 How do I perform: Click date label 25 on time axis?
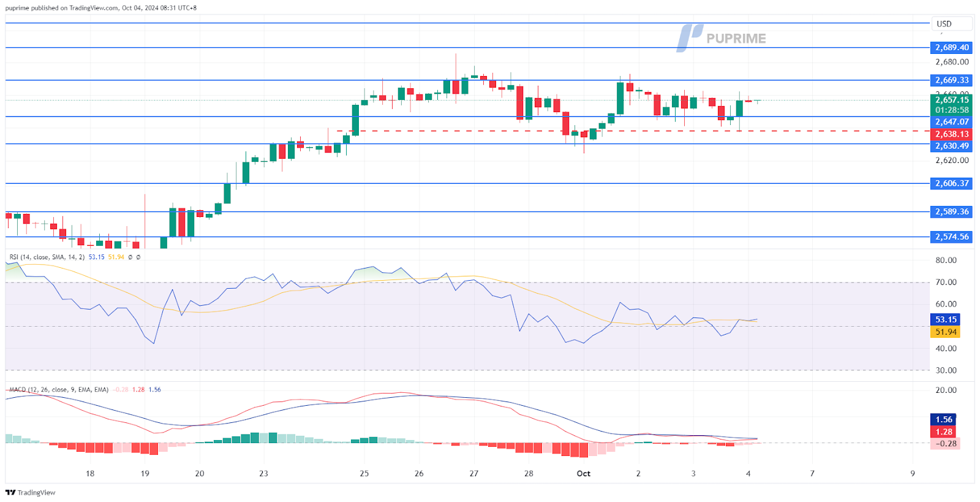coord(364,474)
